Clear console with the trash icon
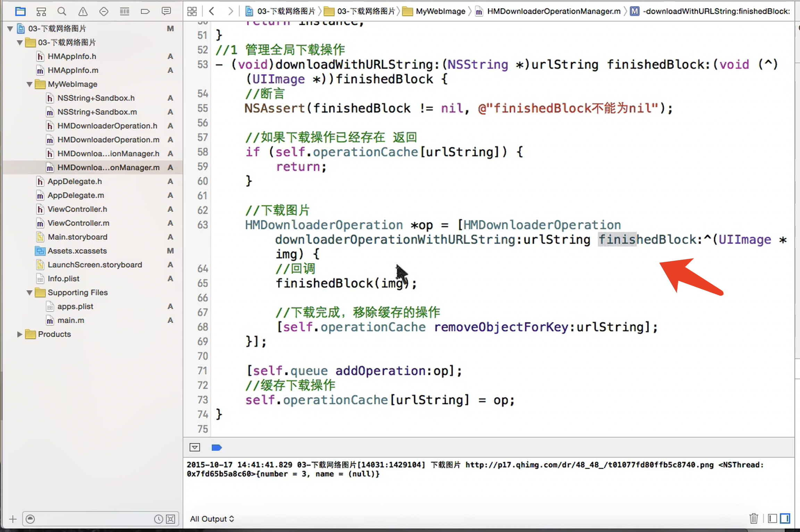Screen dimensions: 800x532 click(753, 518)
